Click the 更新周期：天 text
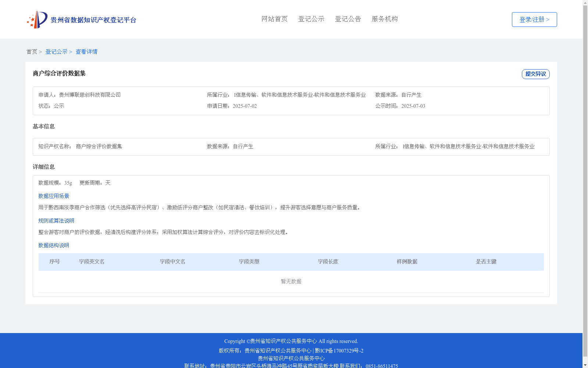The height and width of the screenshot is (368, 588). click(95, 183)
